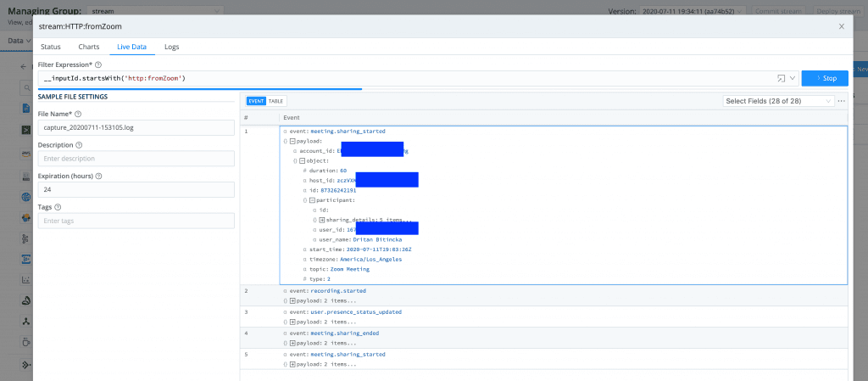Select event value meeting.sharing_ended in row 4
Viewport: 868px width, 381px height.
(345, 333)
